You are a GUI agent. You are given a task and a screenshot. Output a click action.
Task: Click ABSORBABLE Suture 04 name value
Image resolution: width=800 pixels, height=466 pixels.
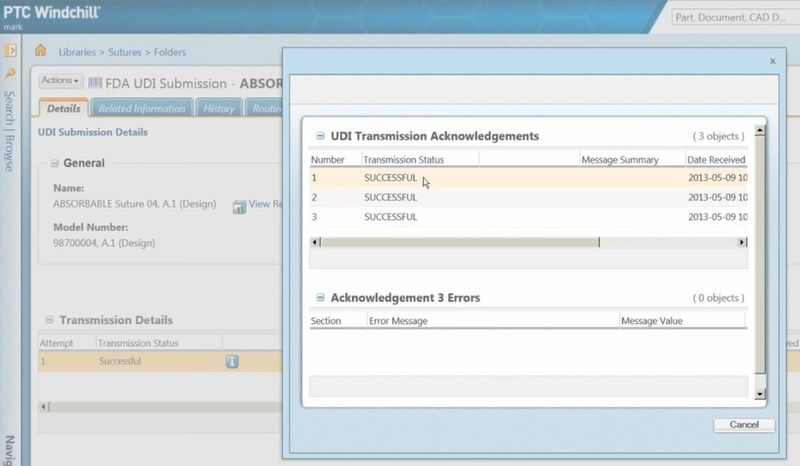[x=135, y=204]
